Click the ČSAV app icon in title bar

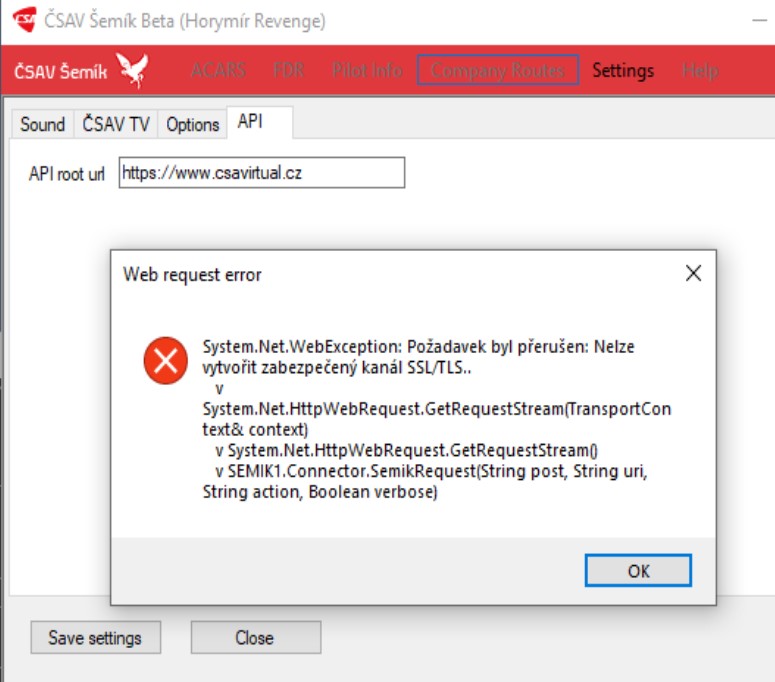(25, 19)
